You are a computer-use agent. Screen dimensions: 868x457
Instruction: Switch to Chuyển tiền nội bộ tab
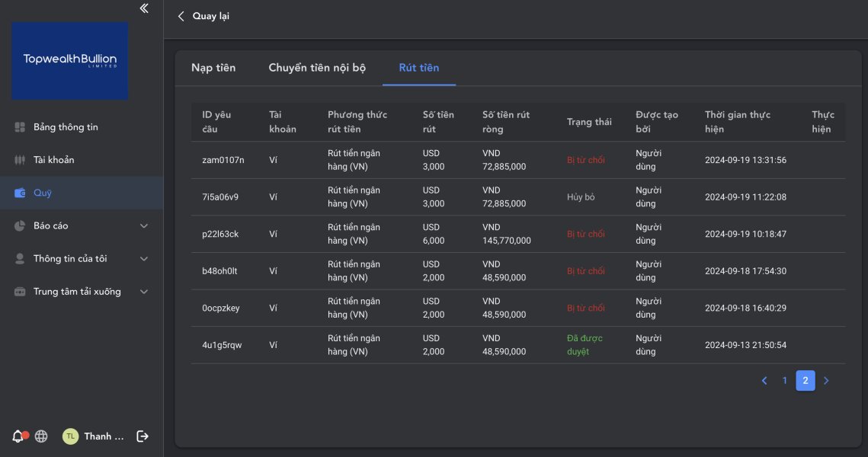317,68
